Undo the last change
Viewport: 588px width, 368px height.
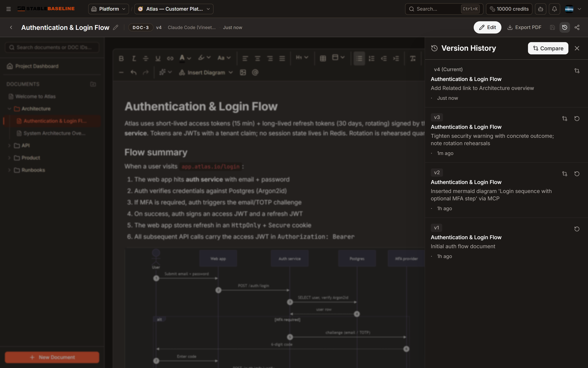[x=133, y=72]
